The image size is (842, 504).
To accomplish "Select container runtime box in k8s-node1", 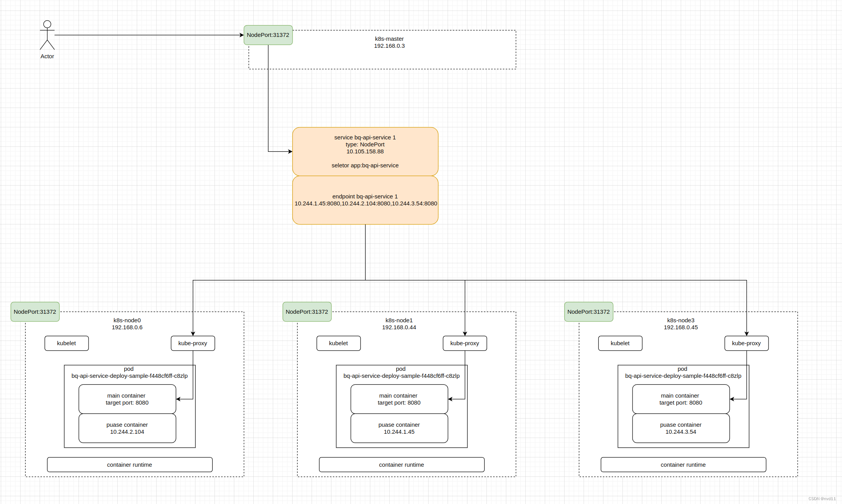I will 402,465.
